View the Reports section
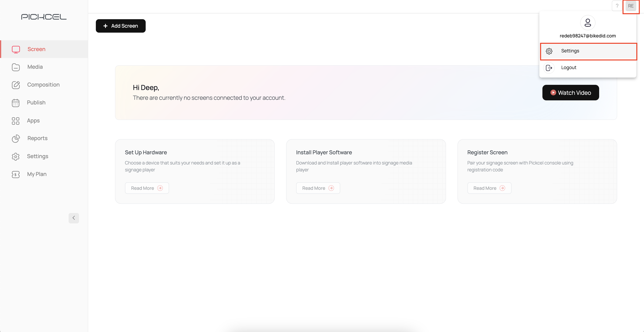The width and height of the screenshot is (644, 332). [x=44, y=138]
